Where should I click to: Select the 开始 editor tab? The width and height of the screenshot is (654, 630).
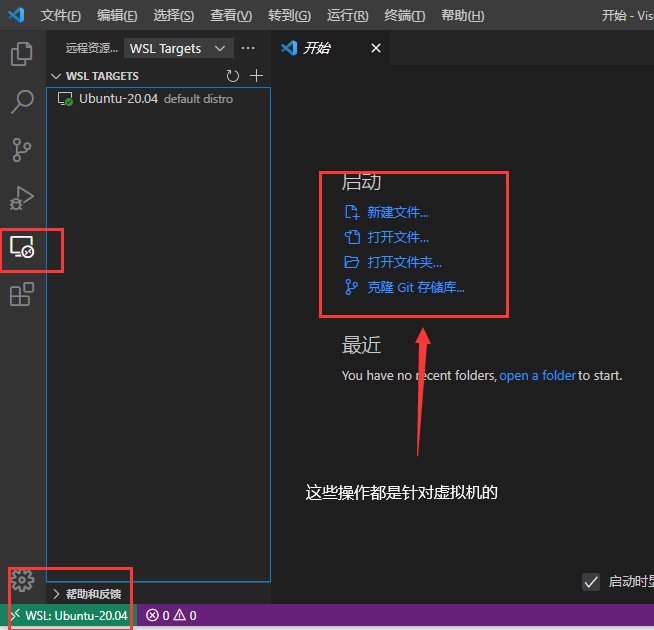click(x=330, y=48)
